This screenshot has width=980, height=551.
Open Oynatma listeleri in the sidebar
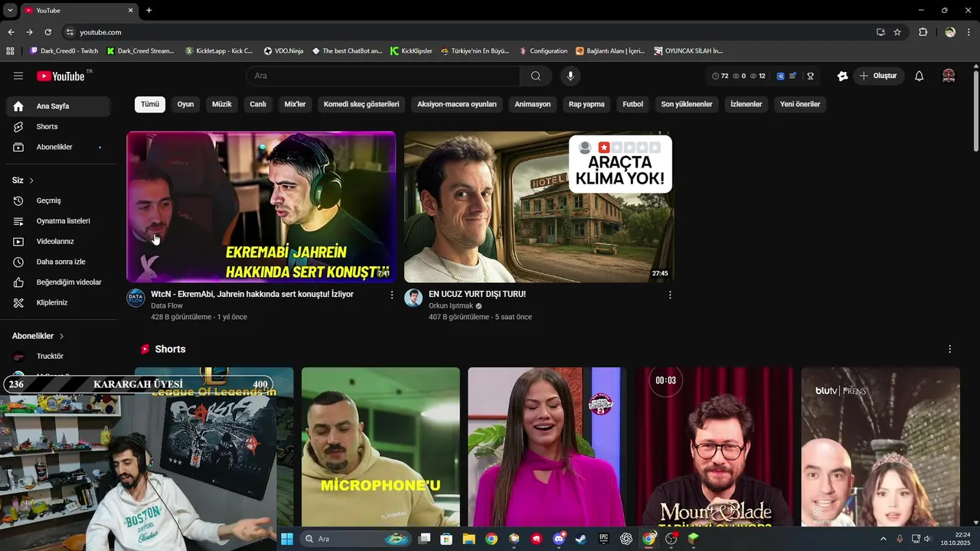[58, 221]
